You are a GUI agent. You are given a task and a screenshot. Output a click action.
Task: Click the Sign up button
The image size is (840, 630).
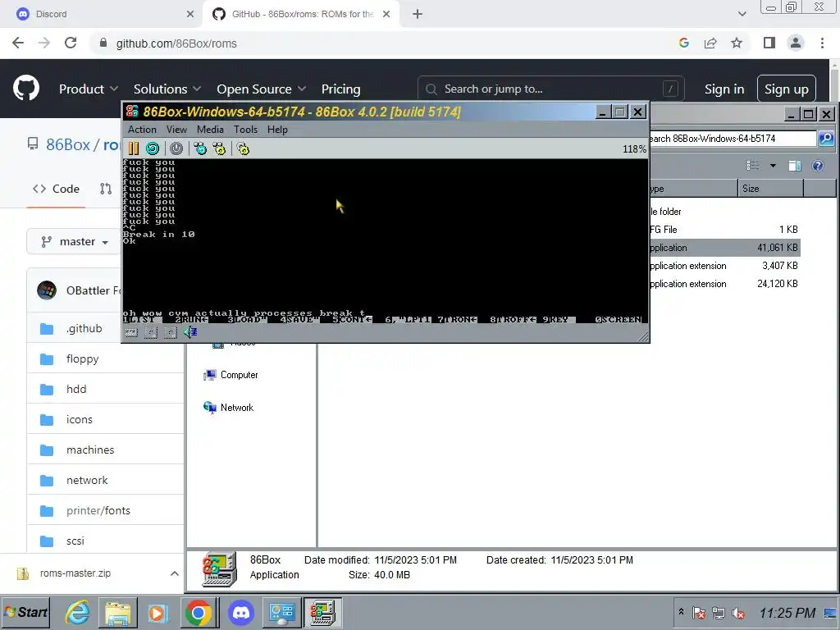[x=787, y=89]
